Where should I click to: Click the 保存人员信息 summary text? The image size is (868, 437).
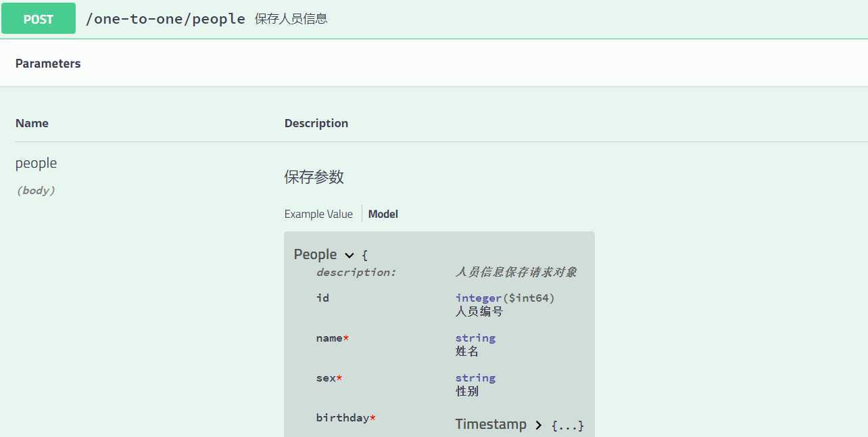(x=290, y=19)
